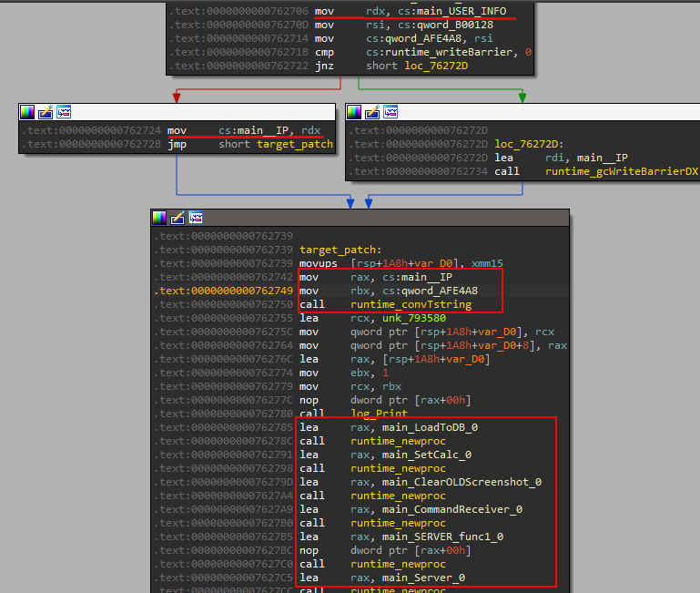Select the lea rax, [rsp+1A8h+var_D0] instruction
Screen dimensions: 700x593
pos(395,359)
